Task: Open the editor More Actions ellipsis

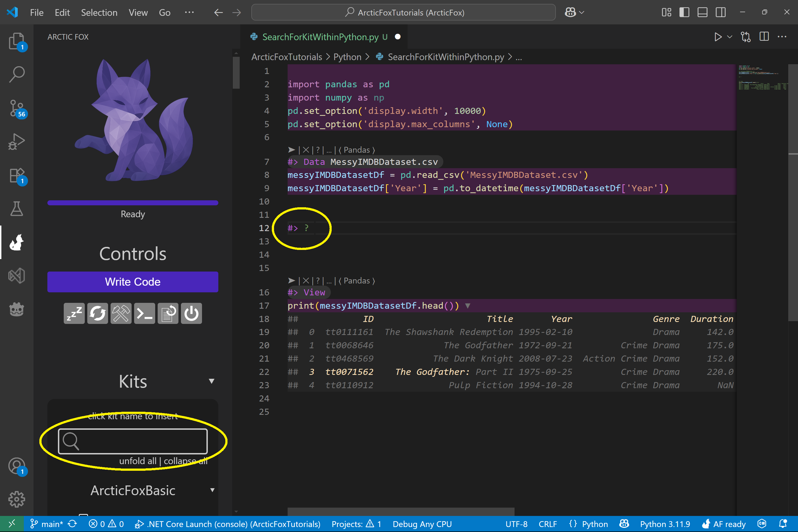Action: pyautogui.click(x=782, y=37)
